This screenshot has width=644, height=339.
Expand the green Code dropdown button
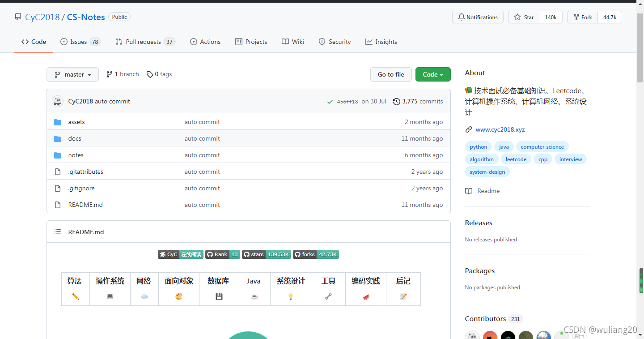click(x=433, y=74)
